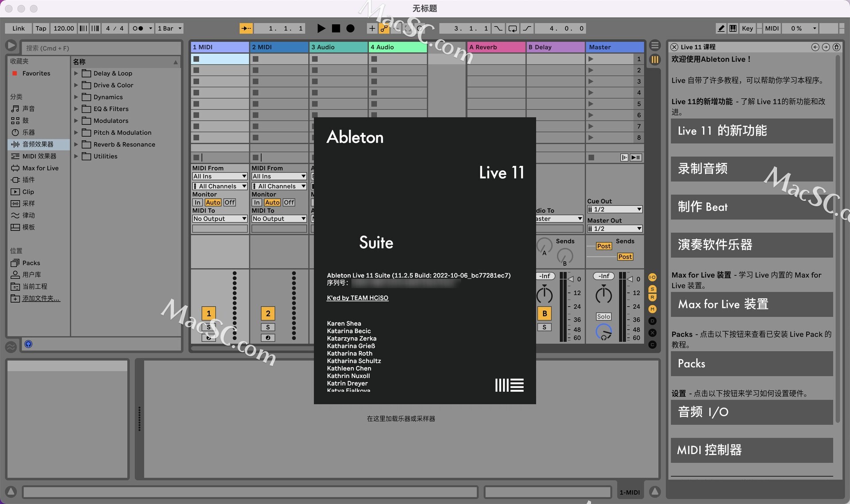The width and height of the screenshot is (850, 504).
Task: Toggle track 1 activator button
Action: [x=209, y=314]
